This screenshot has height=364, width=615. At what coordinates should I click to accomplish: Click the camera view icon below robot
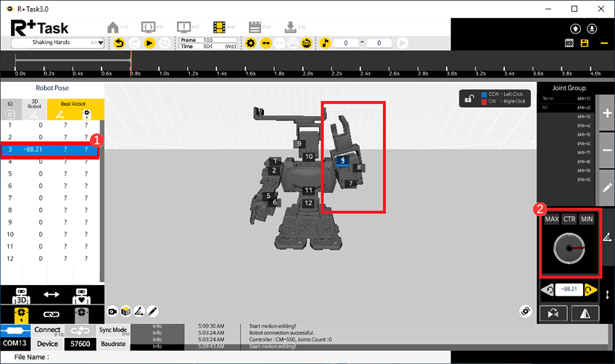click(x=112, y=311)
